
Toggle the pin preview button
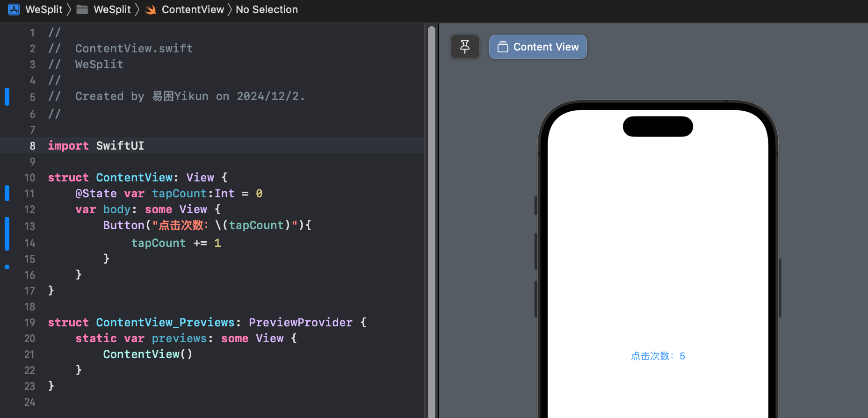pos(465,47)
